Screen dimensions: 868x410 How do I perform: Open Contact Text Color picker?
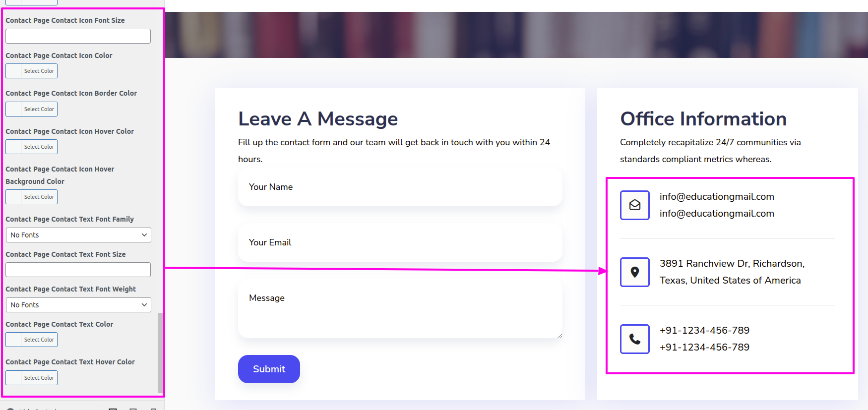click(x=32, y=340)
